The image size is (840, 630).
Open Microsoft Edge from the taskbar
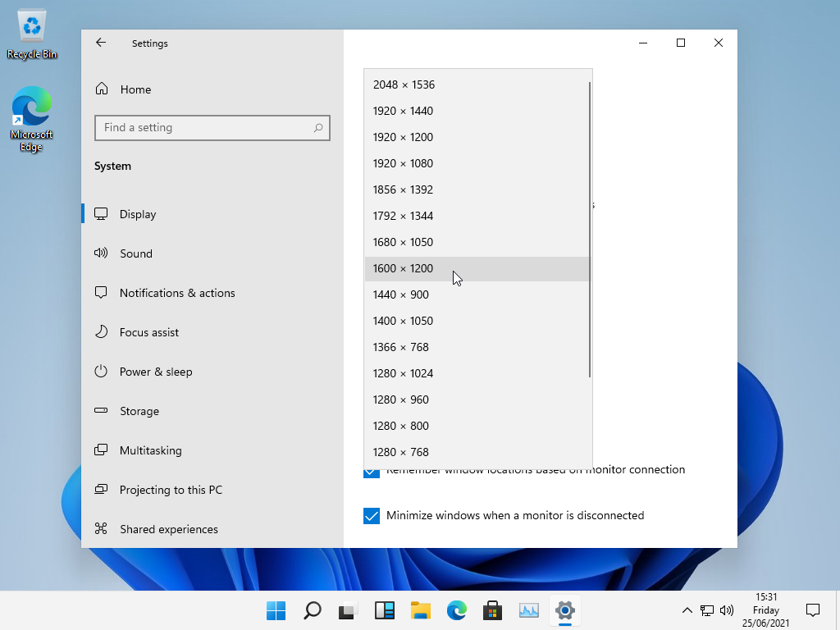pyautogui.click(x=456, y=610)
